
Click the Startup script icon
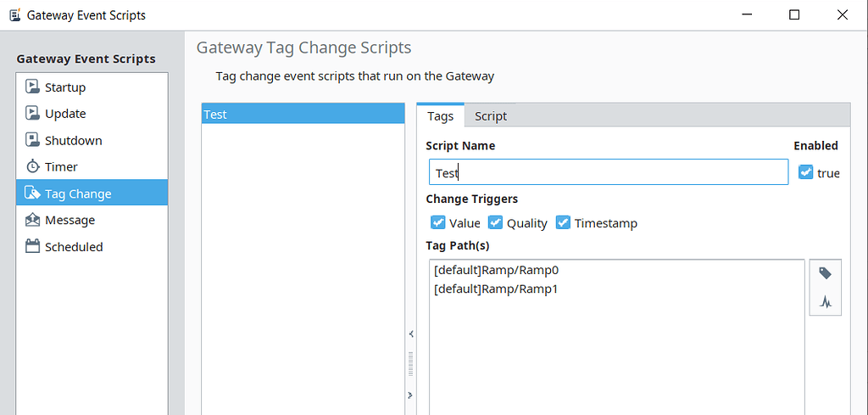[x=32, y=87]
